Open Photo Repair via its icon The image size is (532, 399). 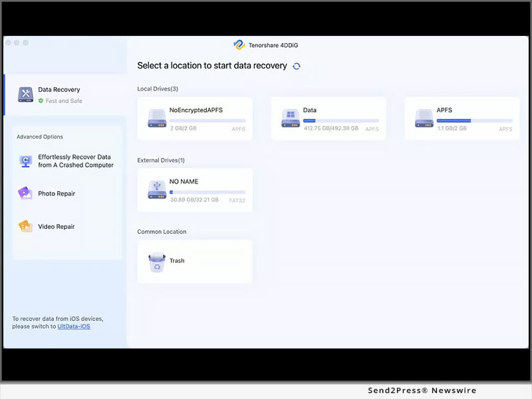click(25, 194)
